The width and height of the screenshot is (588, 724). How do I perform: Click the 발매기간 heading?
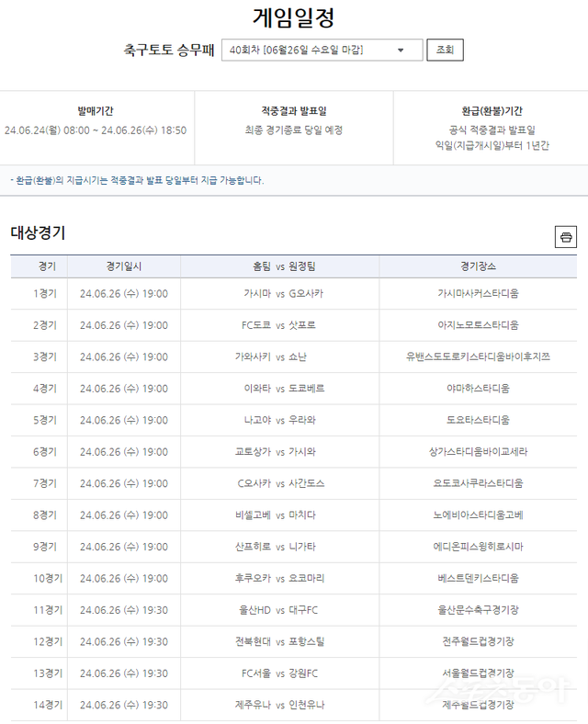(96, 111)
